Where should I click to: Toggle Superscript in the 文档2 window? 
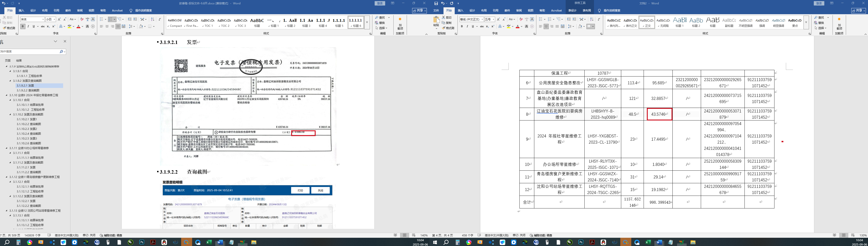[x=493, y=26]
